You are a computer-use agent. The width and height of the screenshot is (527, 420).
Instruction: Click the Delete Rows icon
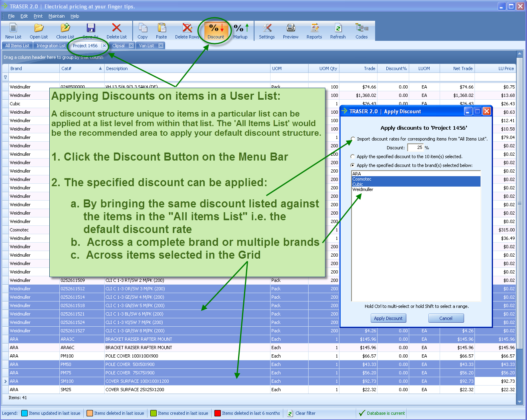pos(187,28)
